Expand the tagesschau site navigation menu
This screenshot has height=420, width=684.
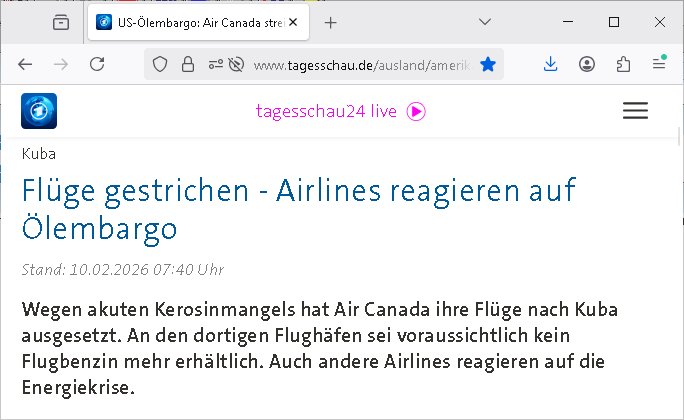[635, 111]
